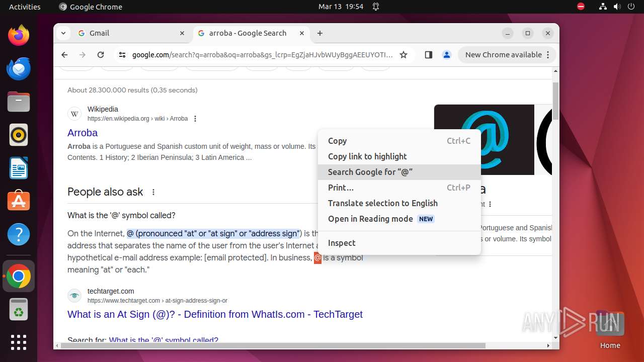Reload the current Google search page

(x=101, y=55)
